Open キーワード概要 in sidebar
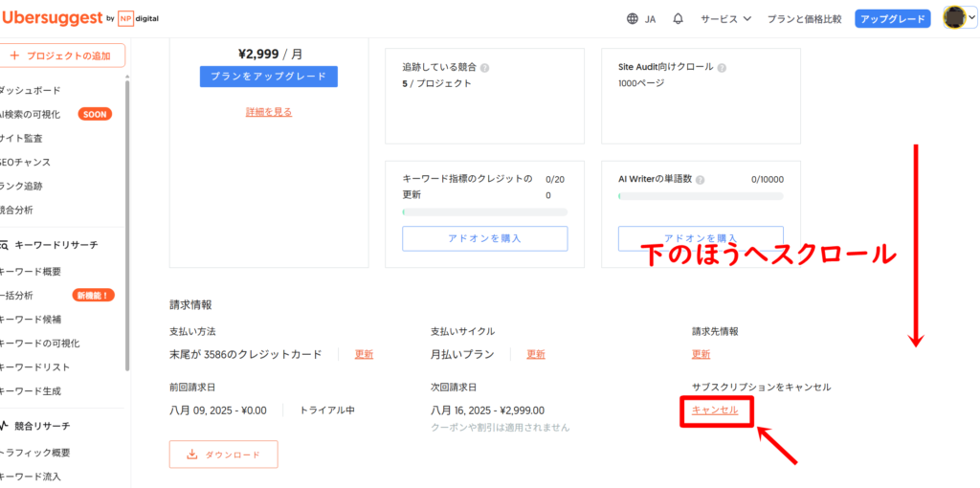Viewport: 980px width, 488px height. pyautogui.click(x=30, y=271)
